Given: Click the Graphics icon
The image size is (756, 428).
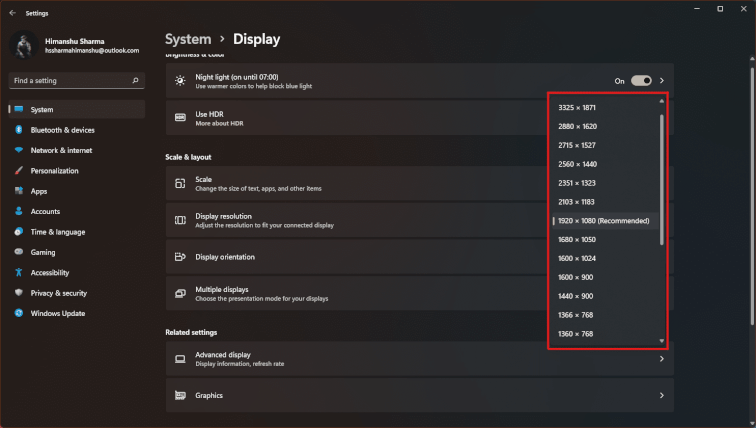Looking at the screenshot, I should click(180, 395).
